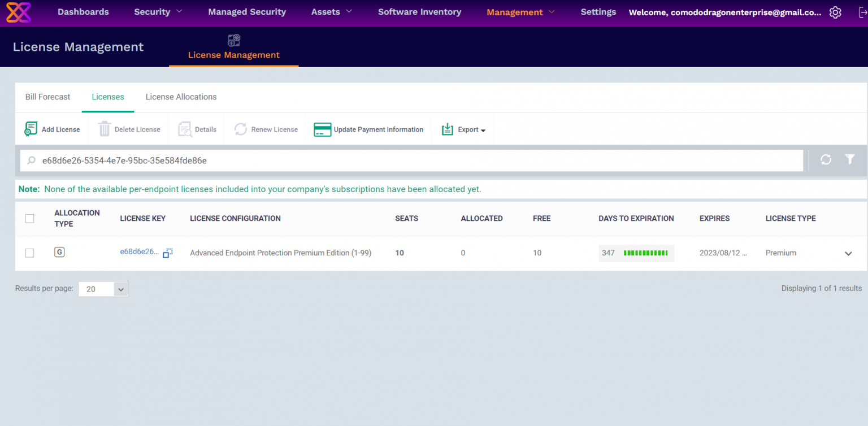The height and width of the screenshot is (426, 868).
Task: Click the filter funnel icon
Action: pyautogui.click(x=850, y=160)
